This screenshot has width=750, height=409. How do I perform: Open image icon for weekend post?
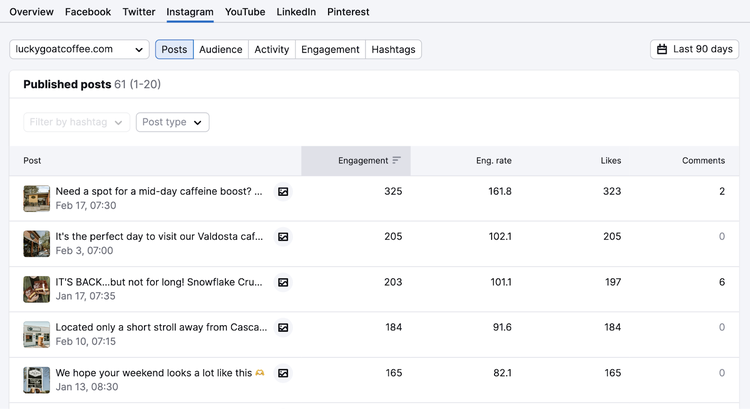[x=283, y=373]
